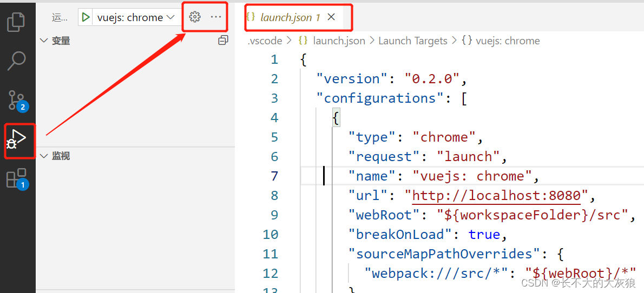The height and width of the screenshot is (293, 644).
Task: Open the Explorer files icon
Action: (x=16, y=22)
